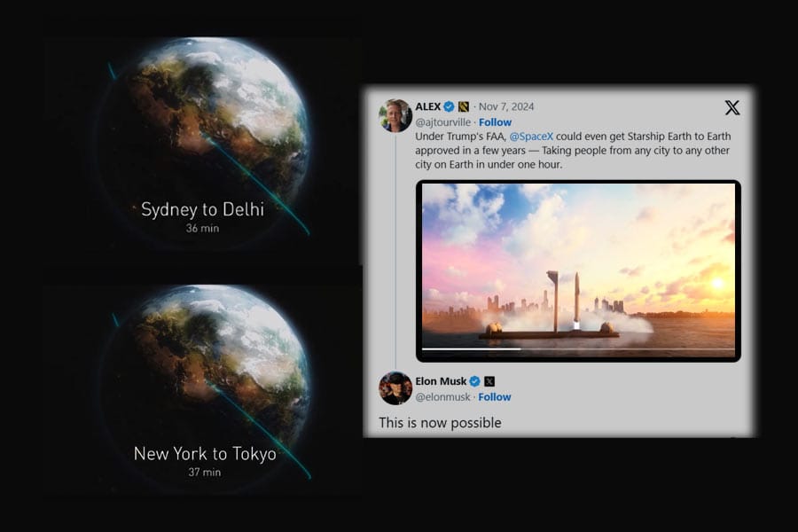Click Elon Musk's blue verified badge
This screenshot has height=532, width=798.
[x=474, y=381]
